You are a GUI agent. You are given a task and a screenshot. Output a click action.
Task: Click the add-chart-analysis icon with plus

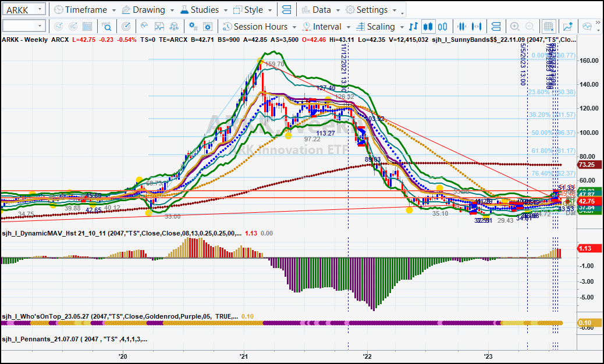tap(568, 27)
